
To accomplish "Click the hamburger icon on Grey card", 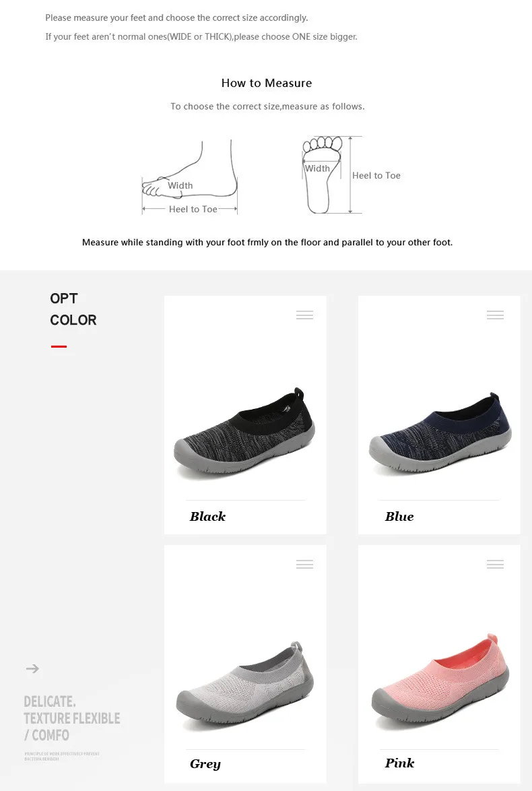I will click(304, 564).
